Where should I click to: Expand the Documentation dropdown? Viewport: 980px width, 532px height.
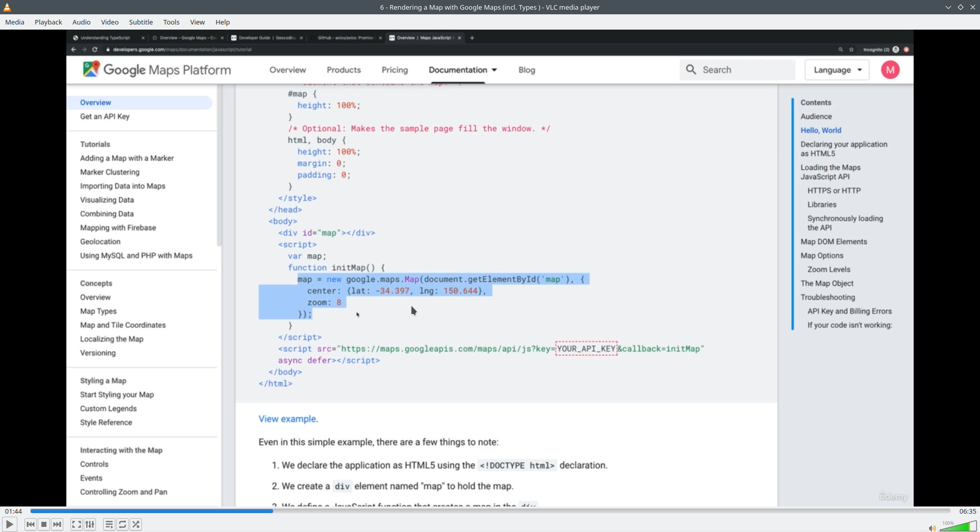coord(462,70)
